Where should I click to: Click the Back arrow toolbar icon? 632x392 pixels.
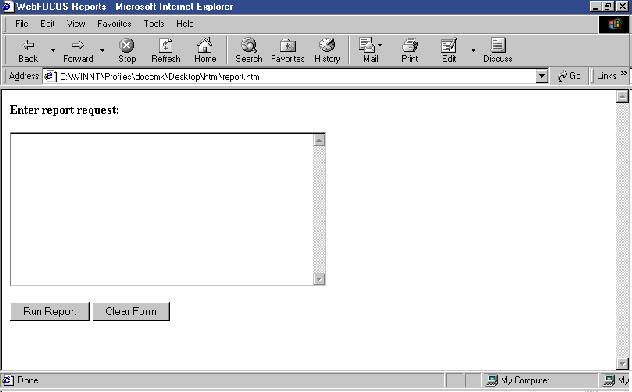click(28, 45)
